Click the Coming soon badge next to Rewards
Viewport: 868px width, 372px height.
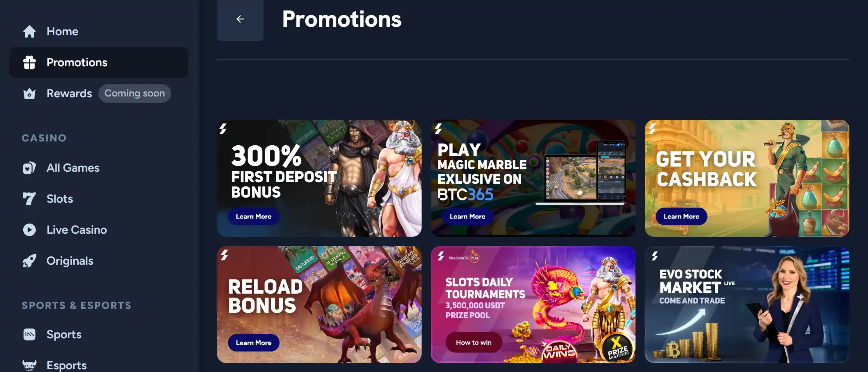point(134,93)
